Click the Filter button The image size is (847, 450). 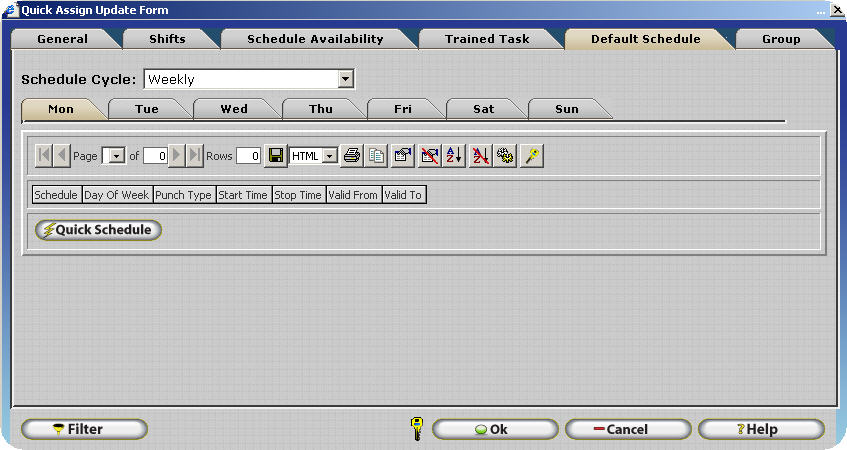tap(84, 429)
